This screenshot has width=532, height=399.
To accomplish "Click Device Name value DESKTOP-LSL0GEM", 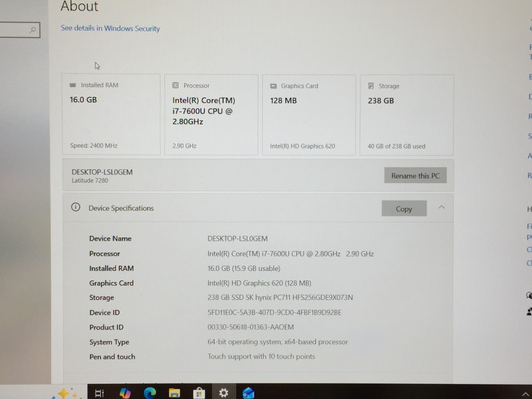I will point(237,238).
